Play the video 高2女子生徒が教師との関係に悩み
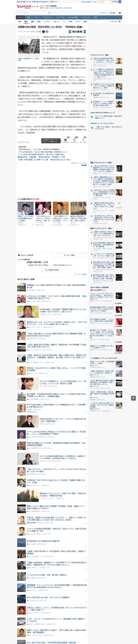 (119, 245)
